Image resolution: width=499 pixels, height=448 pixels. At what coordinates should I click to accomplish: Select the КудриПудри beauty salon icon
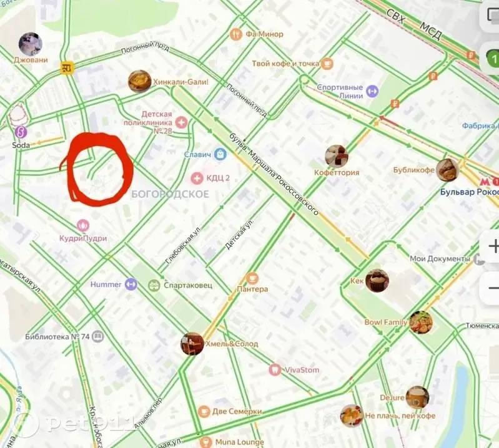pyautogui.click(x=82, y=225)
